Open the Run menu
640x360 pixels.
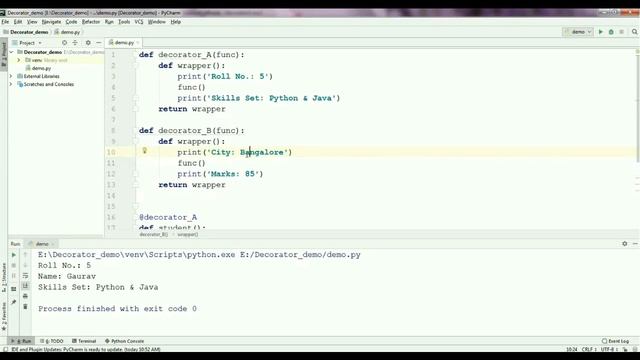point(109,22)
